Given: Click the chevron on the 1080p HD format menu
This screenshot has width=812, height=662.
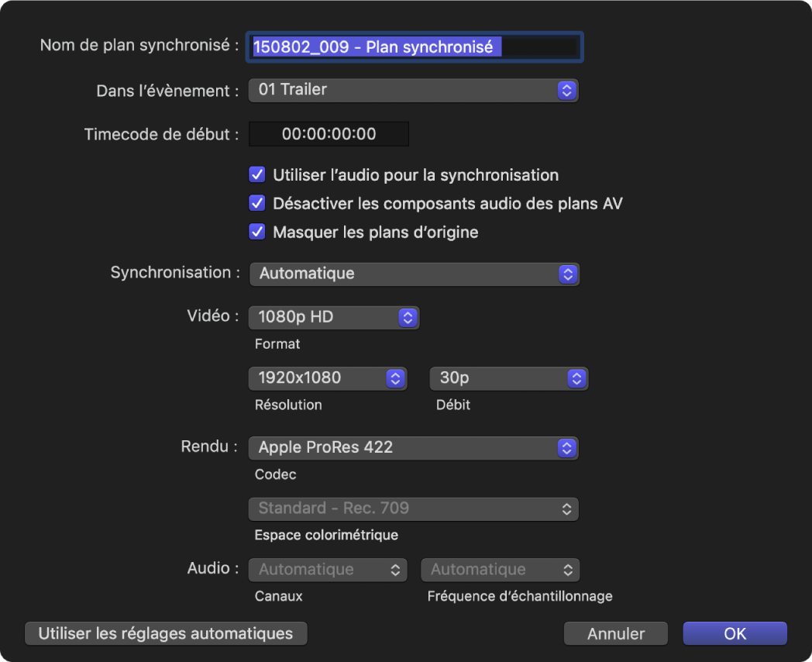Looking at the screenshot, I should tap(408, 317).
